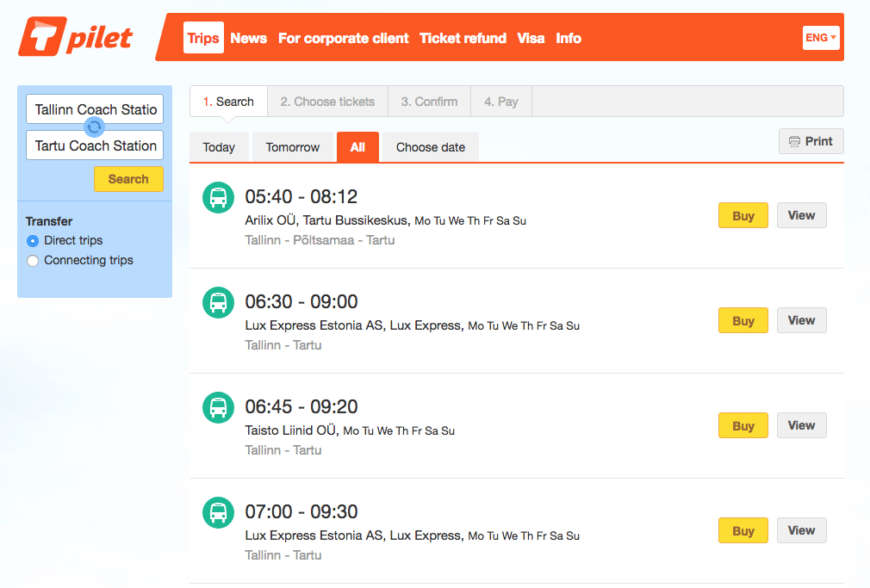Image resolution: width=870 pixels, height=588 pixels.
Task: Select Connecting trips radio button
Action: pyautogui.click(x=33, y=261)
